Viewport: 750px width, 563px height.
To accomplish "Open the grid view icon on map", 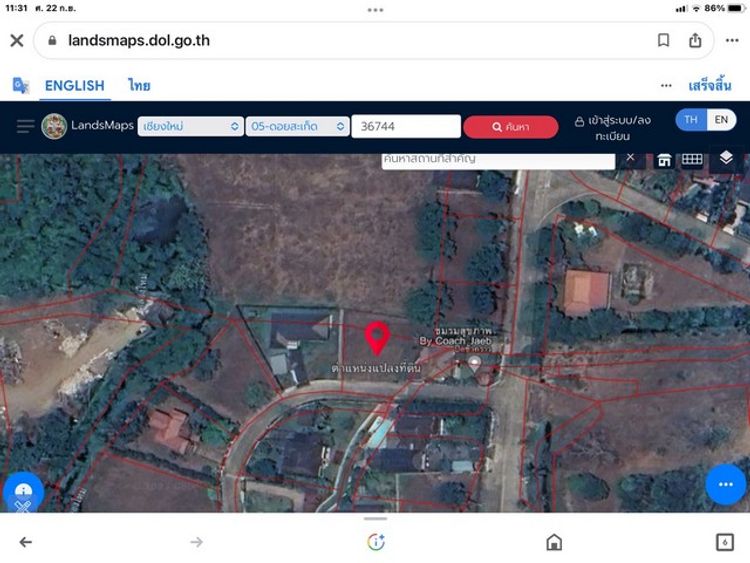I will tap(692, 159).
